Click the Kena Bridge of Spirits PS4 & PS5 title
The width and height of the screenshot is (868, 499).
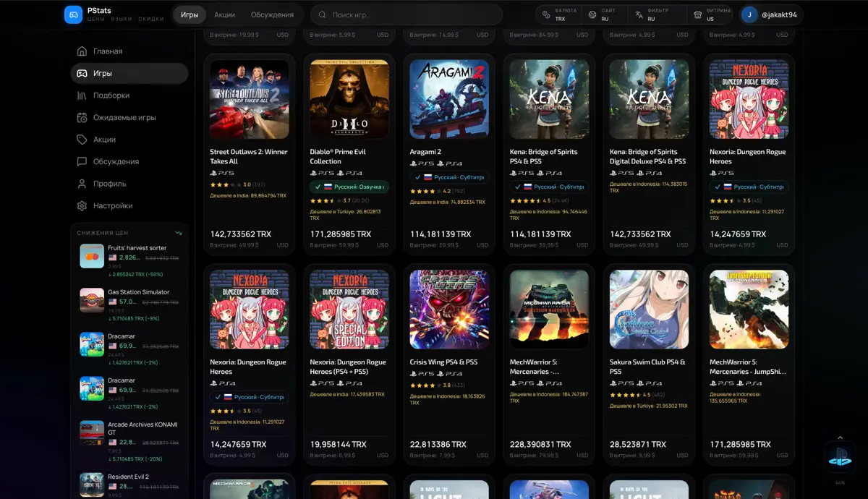[x=543, y=157]
